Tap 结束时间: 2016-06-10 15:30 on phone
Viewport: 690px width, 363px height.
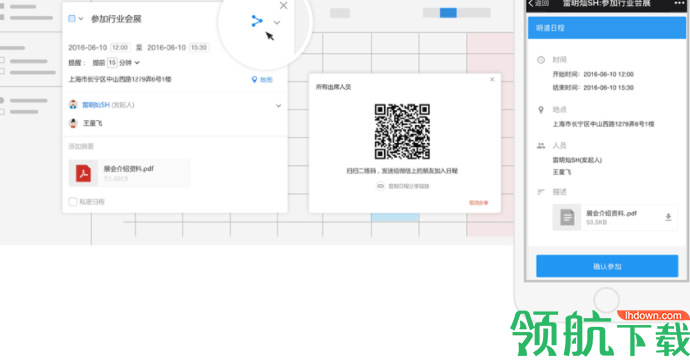[x=593, y=88]
